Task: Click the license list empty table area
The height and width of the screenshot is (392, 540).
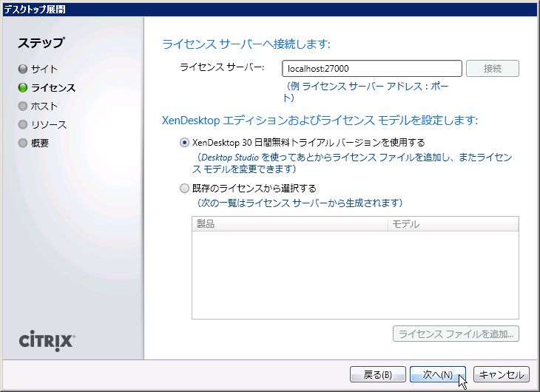Action: [355, 275]
